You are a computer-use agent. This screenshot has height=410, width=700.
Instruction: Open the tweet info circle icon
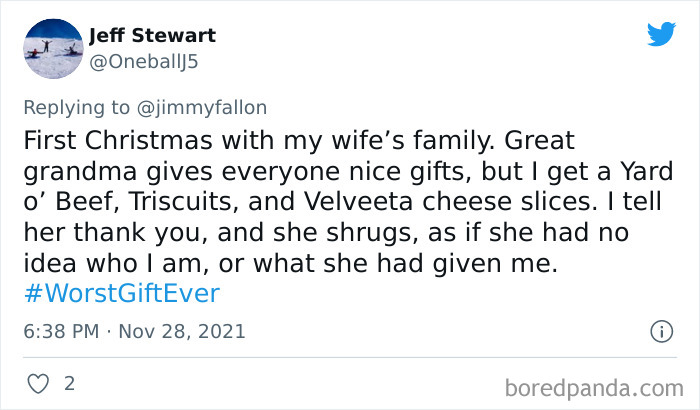[x=660, y=330]
